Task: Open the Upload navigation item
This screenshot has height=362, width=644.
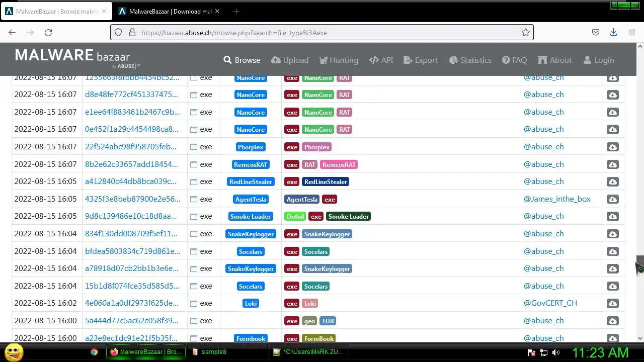Action: point(290,60)
